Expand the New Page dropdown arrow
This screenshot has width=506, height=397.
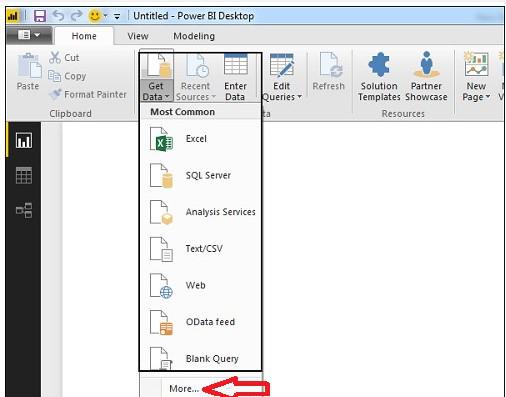tap(488, 97)
